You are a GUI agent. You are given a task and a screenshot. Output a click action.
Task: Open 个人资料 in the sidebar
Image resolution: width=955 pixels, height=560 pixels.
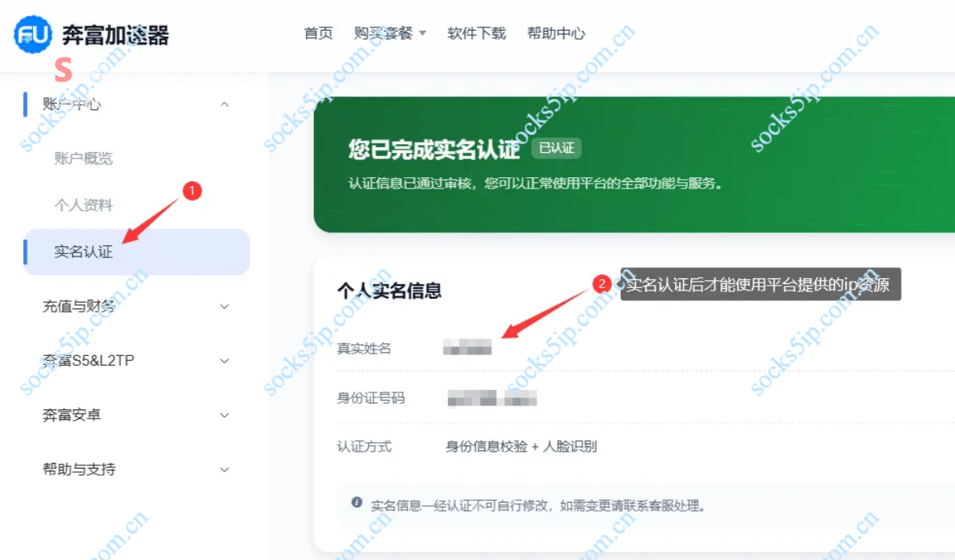83,205
